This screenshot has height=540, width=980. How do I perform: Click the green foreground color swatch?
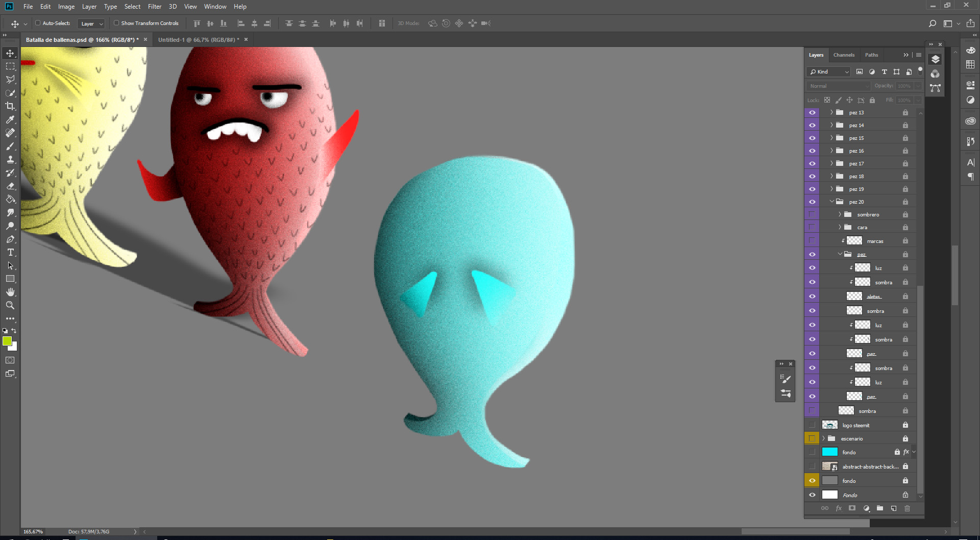[7, 341]
